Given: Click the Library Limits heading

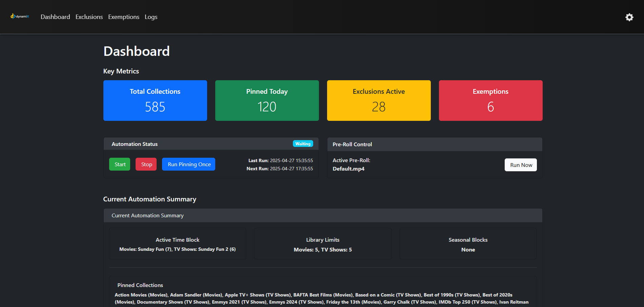Looking at the screenshot, I should tap(323, 240).
